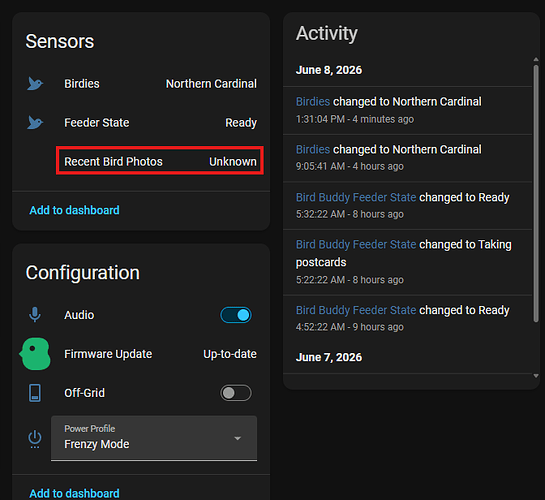
Task: Open Birdies link in 1:31:04 PM entry
Action: [313, 102]
